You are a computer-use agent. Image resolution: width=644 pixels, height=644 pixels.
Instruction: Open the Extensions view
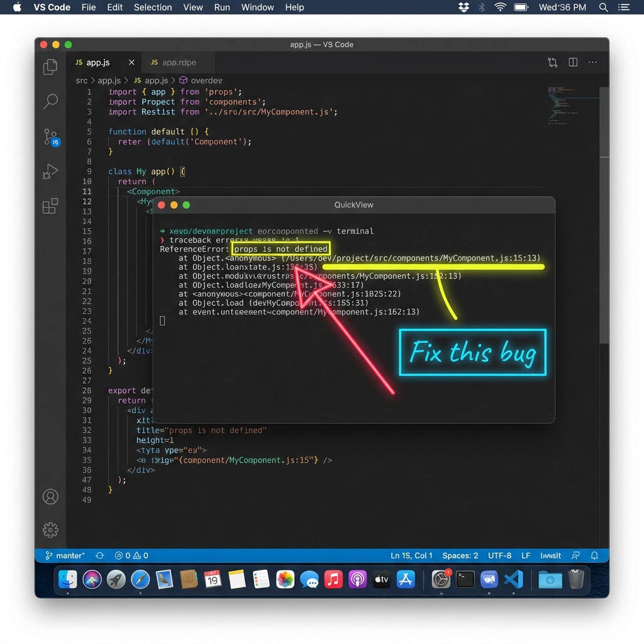tap(50, 204)
